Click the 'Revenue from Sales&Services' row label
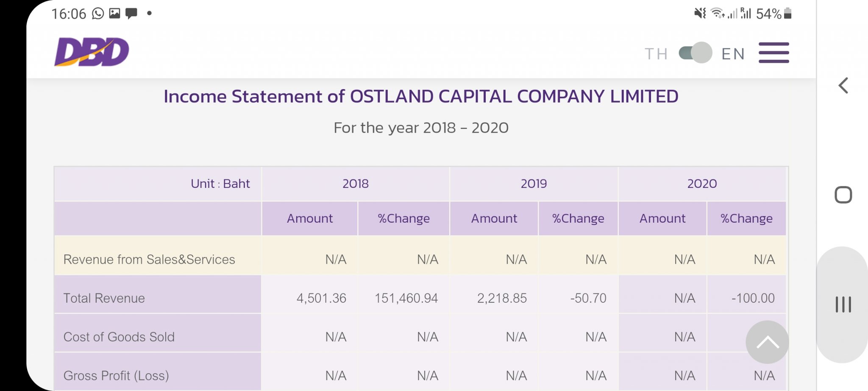 [149, 260]
